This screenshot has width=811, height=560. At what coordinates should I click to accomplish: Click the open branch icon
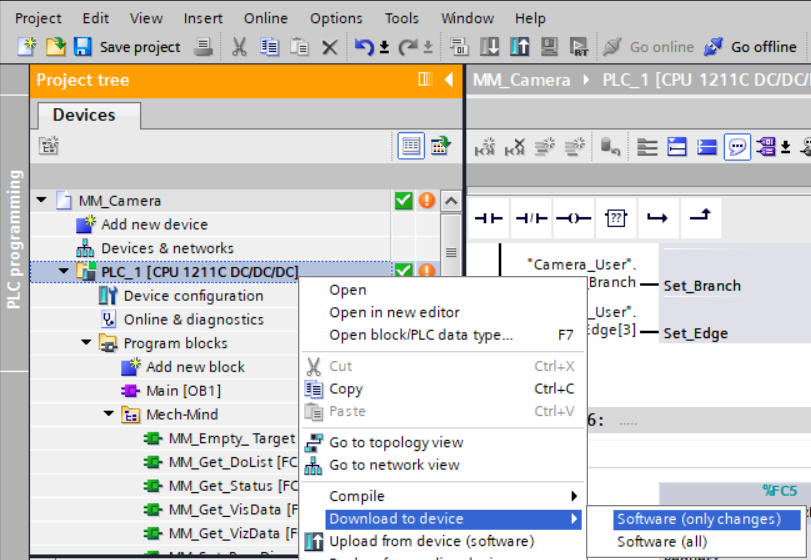coord(657,218)
